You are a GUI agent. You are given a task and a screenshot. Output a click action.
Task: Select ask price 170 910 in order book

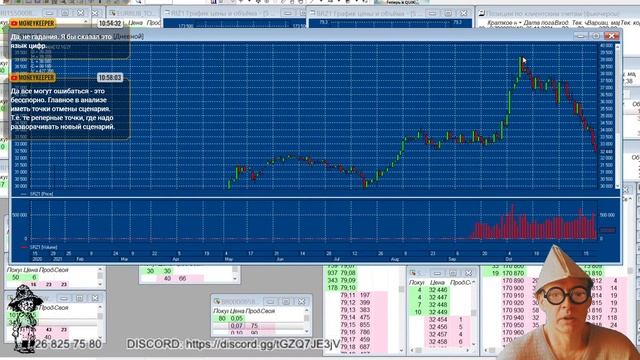[x=513, y=296]
